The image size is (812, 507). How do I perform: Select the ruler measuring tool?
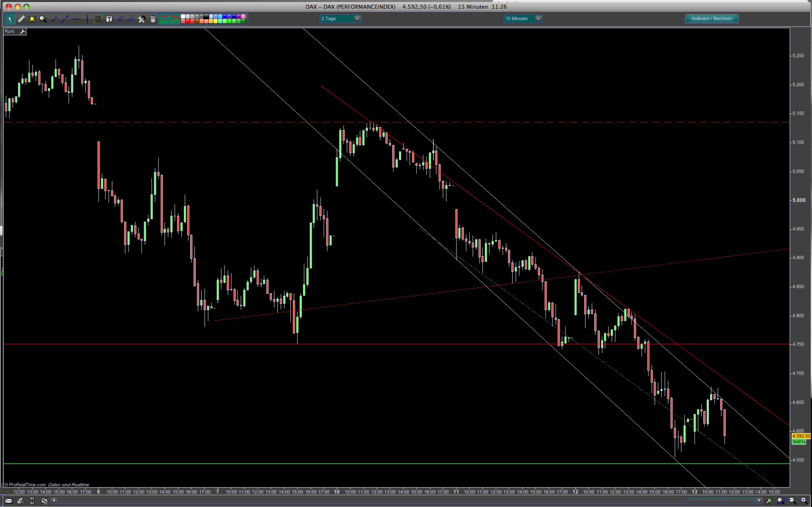tap(21, 19)
